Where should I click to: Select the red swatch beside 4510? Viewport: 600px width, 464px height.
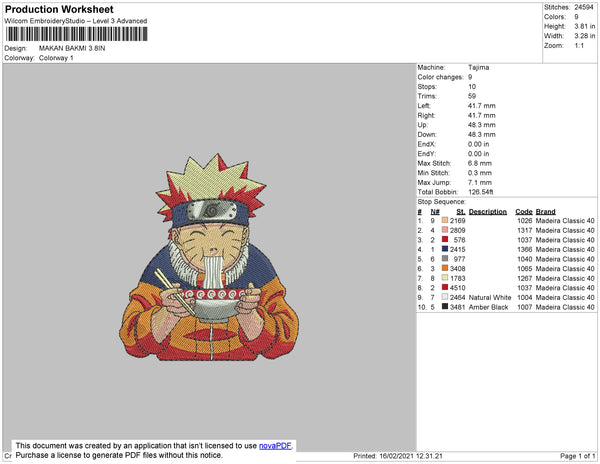pyautogui.click(x=445, y=287)
